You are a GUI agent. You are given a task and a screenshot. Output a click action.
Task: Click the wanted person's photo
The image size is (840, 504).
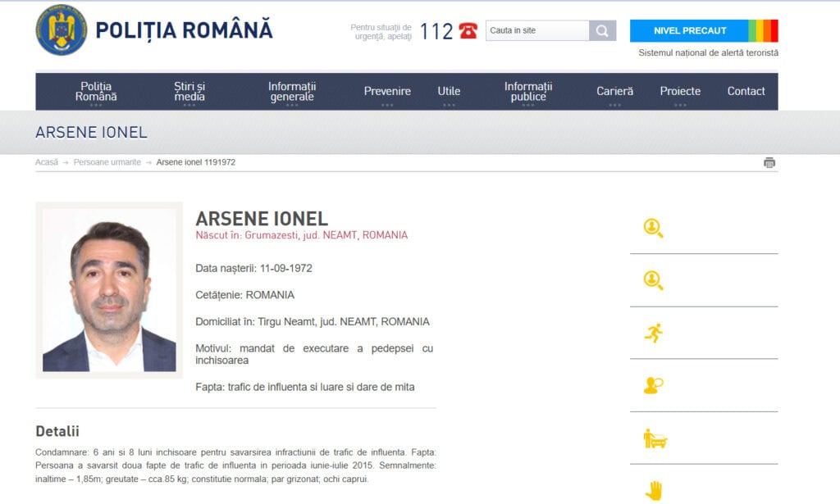click(109, 290)
